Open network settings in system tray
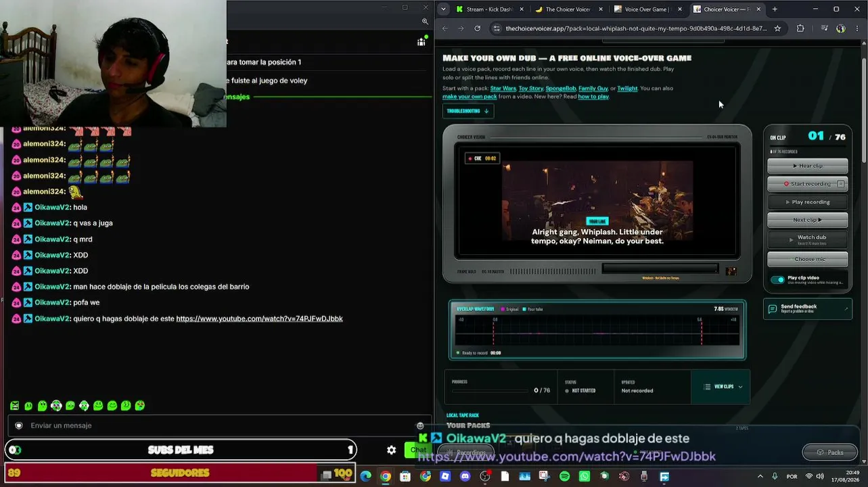 pos(808,476)
